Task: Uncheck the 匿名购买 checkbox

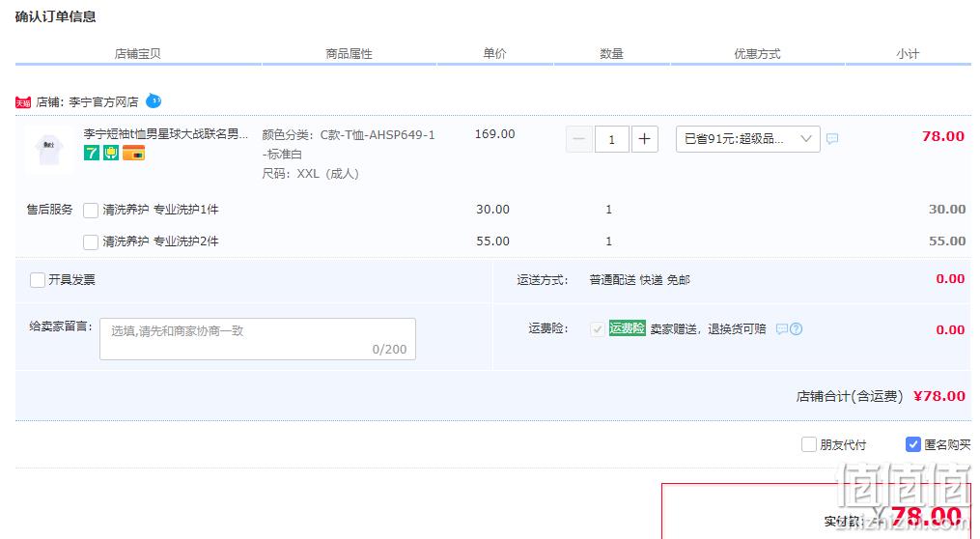Action: tap(912, 444)
